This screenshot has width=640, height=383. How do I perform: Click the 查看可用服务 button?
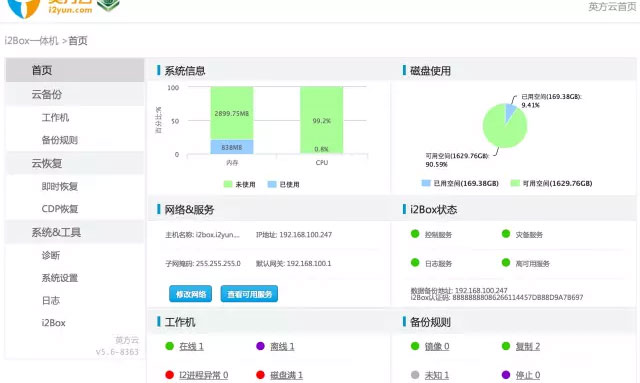(249, 294)
